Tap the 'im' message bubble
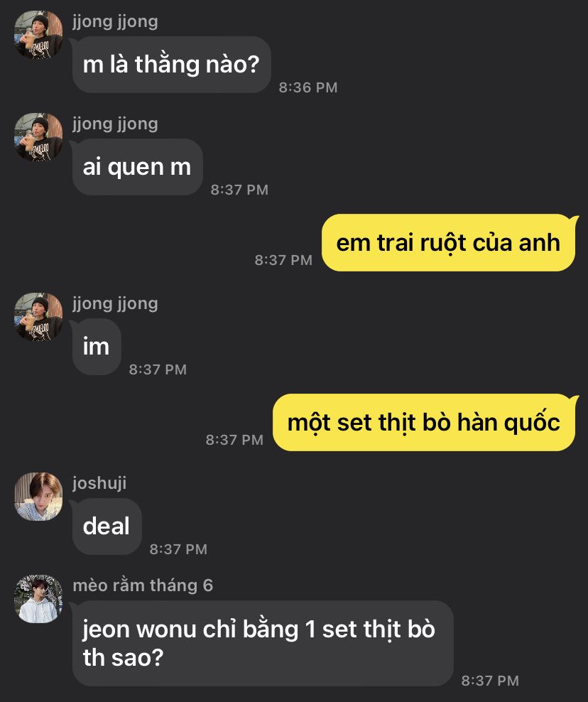588x702 pixels. pyautogui.click(x=96, y=347)
